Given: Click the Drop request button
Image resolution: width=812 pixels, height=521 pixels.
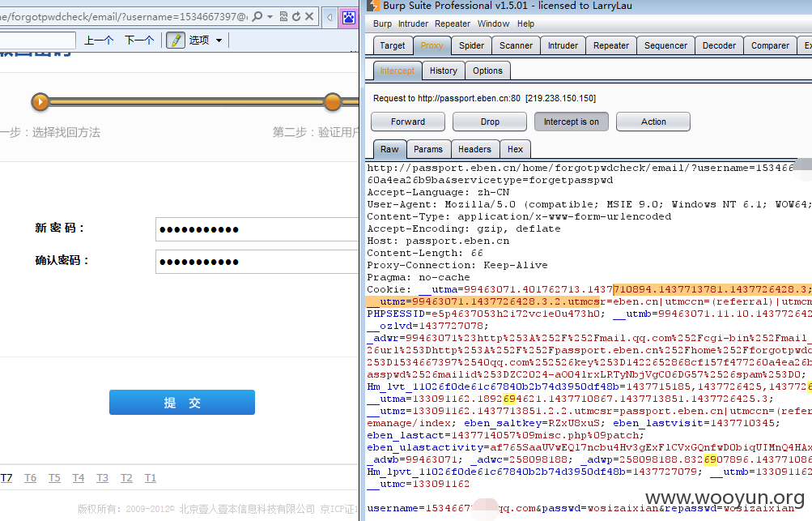Looking at the screenshot, I should pyautogui.click(x=490, y=122).
